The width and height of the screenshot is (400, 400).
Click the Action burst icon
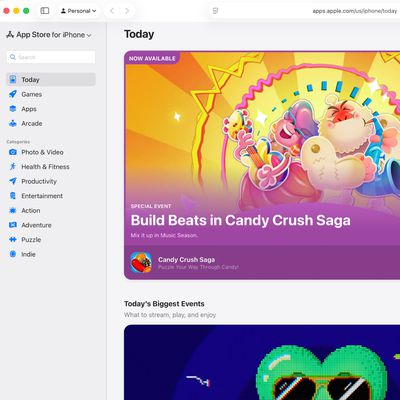tap(13, 210)
